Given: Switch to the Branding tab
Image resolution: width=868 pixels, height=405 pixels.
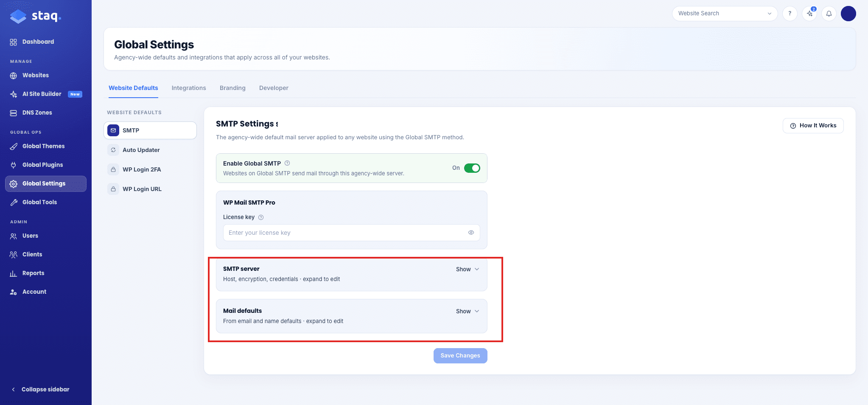Looking at the screenshot, I should click(x=232, y=88).
